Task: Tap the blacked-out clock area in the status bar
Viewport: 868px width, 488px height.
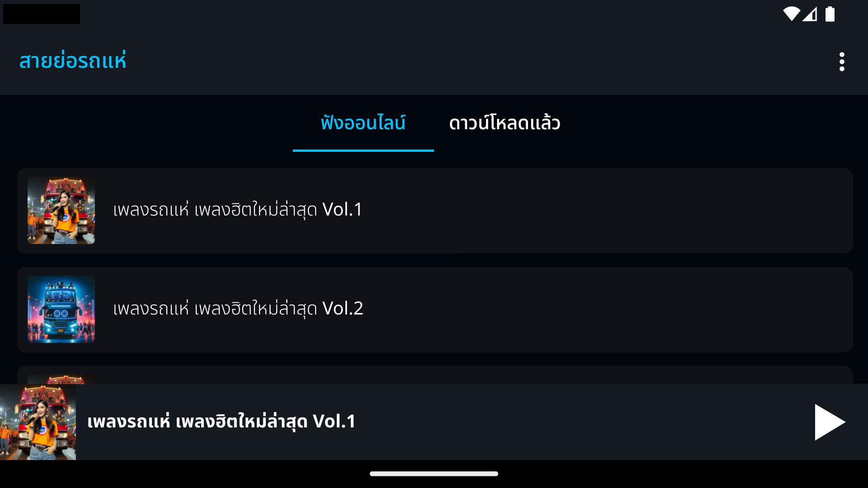Action: point(42,14)
